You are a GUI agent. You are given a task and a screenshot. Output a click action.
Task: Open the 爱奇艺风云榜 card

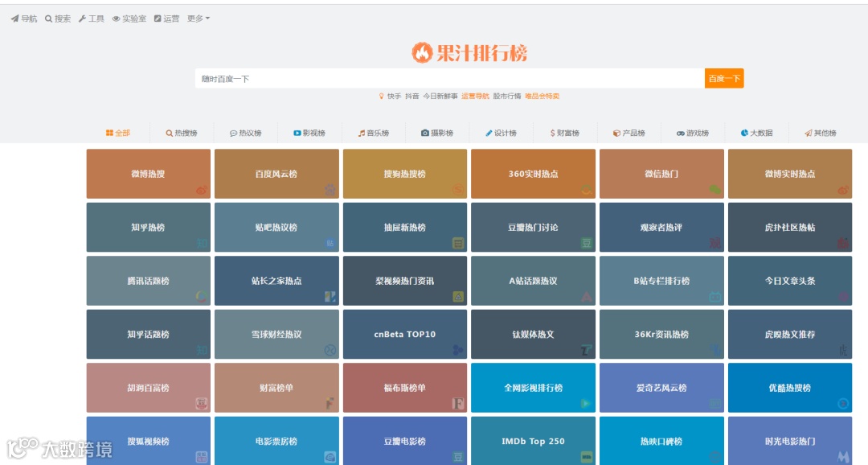point(661,388)
